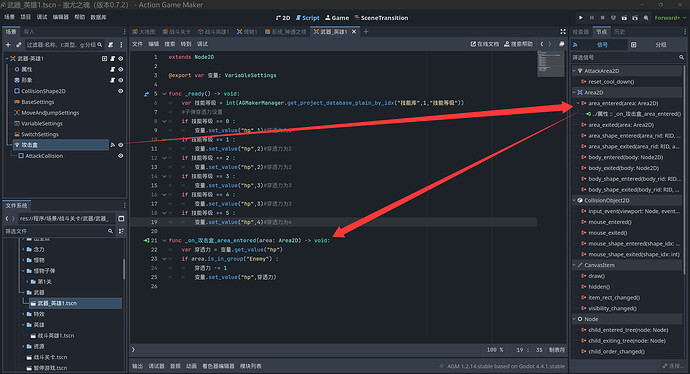Viewport: 690px width, 374px height.
Task: Fold the _on_攻击盒_area_entered function at line 21
Action: coord(164,240)
